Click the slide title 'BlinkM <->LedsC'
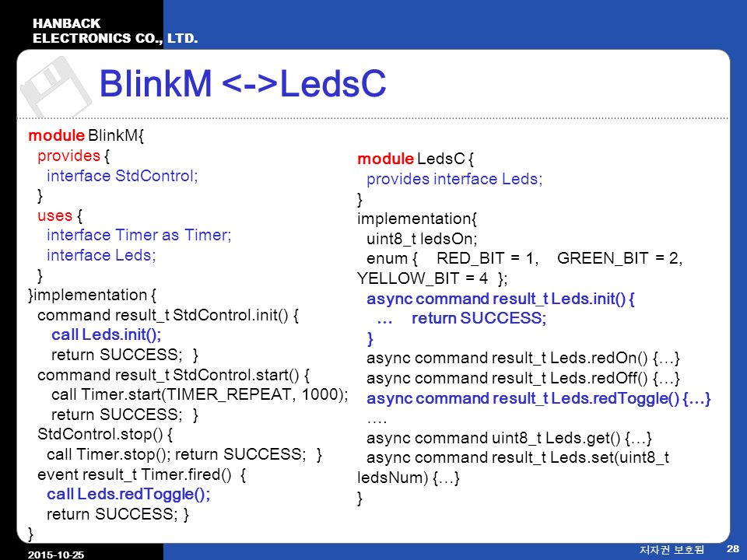The width and height of the screenshot is (747, 560). 243,84
